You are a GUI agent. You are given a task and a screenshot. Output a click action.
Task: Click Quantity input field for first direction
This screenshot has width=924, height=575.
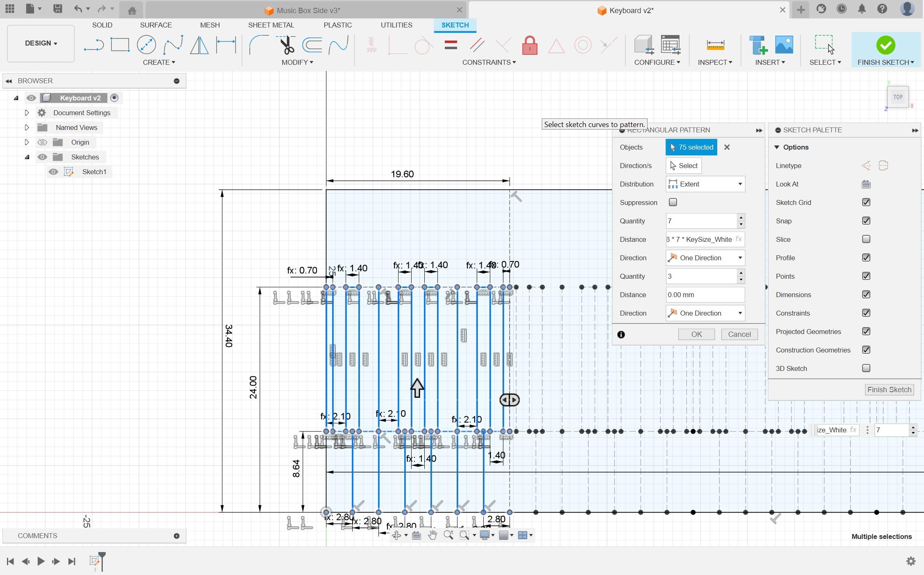(x=702, y=220)
